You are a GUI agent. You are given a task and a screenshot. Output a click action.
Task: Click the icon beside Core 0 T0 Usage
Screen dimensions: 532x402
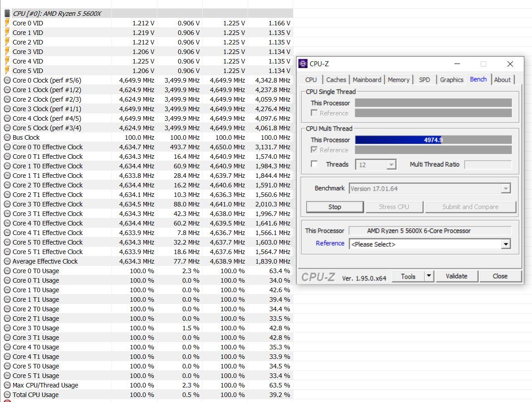pos(7,271)
